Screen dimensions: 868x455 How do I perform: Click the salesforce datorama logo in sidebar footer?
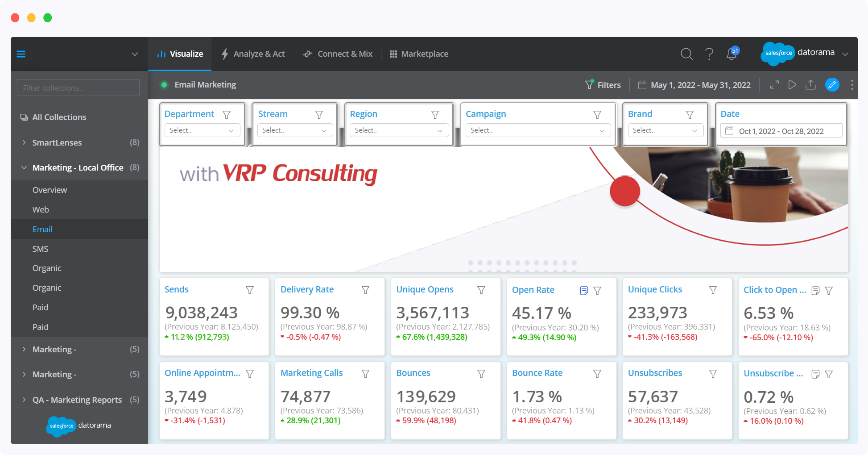[x=78, y=426]
